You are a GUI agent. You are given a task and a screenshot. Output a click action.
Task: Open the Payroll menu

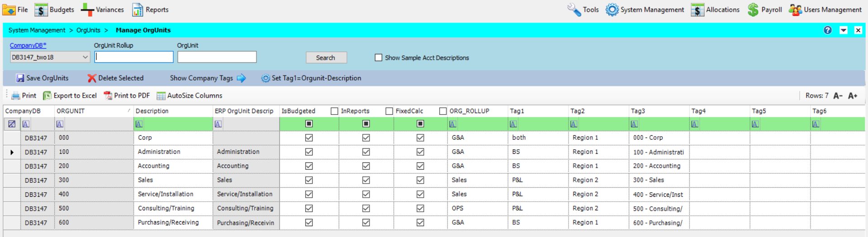pyautogui.click(x=764, y=9)
